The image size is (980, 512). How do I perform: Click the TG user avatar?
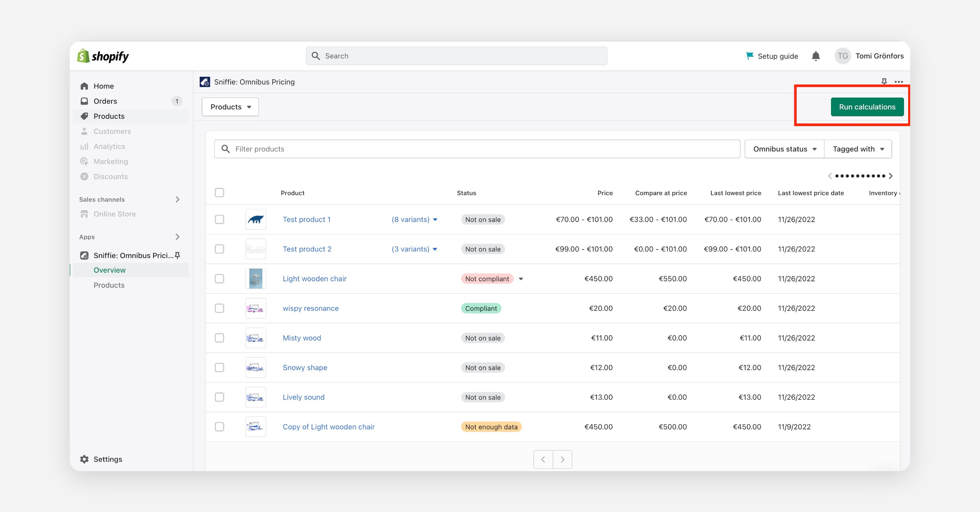click(x=843, y=56)
